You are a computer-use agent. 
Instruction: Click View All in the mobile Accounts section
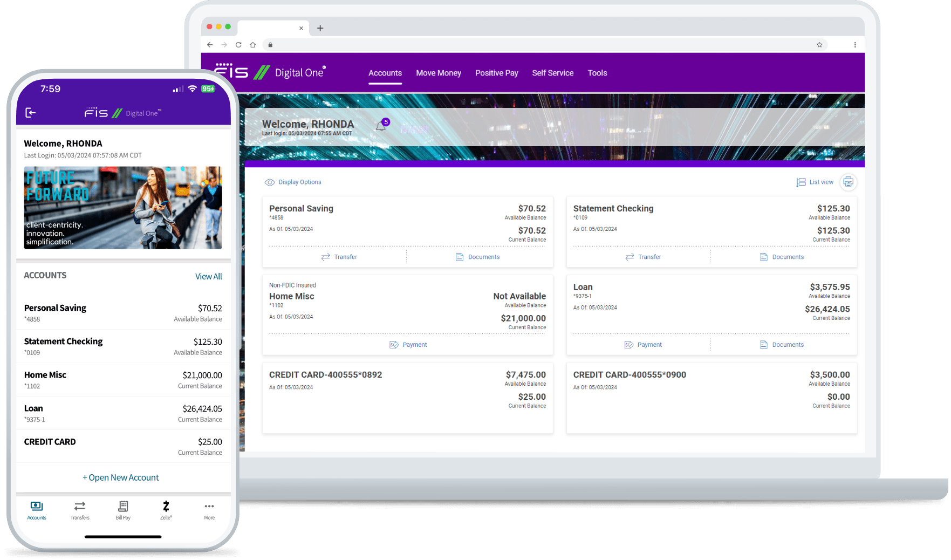208,276
